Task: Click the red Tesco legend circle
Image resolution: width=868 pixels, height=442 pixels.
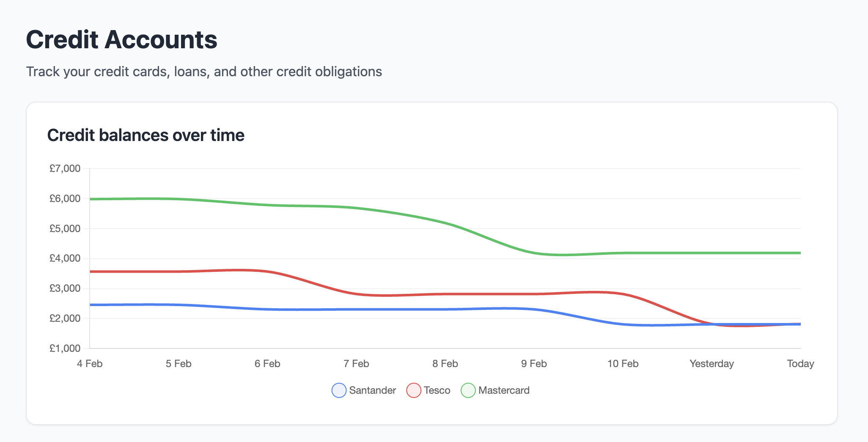Action: coord(413,390)
